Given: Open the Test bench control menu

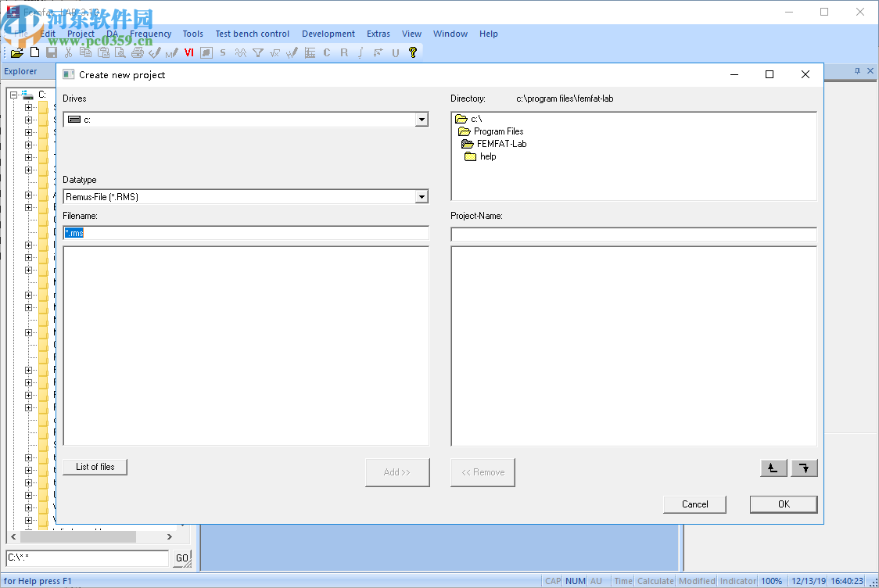Looking at the screenshot, I should click(x=253, y=34).
